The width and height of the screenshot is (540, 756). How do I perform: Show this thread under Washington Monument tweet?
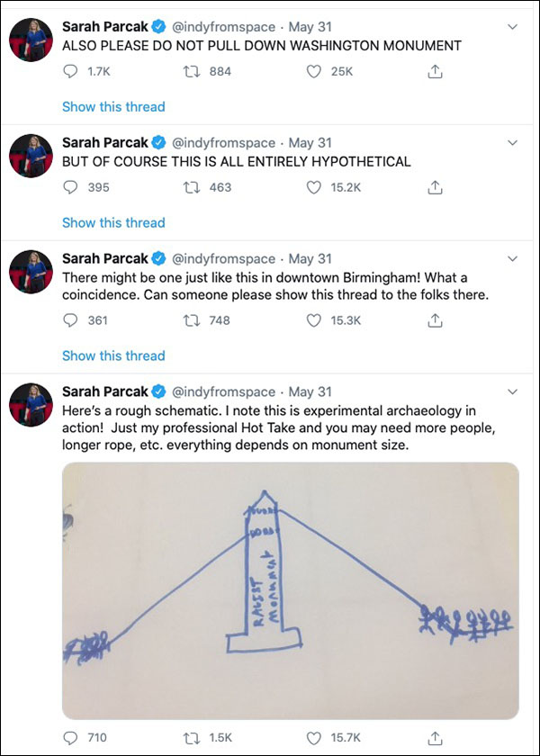[113, 106]
